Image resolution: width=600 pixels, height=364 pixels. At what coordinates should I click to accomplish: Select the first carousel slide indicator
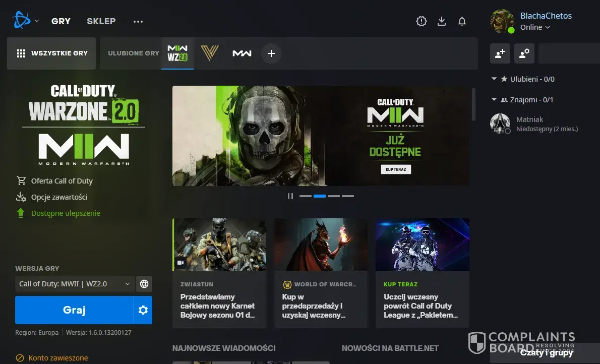point(306,196)
